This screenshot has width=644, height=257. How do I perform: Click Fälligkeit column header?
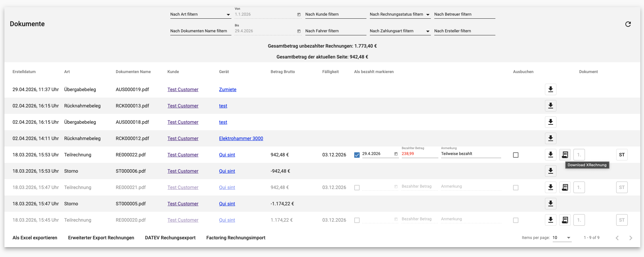tap(330, 72)
